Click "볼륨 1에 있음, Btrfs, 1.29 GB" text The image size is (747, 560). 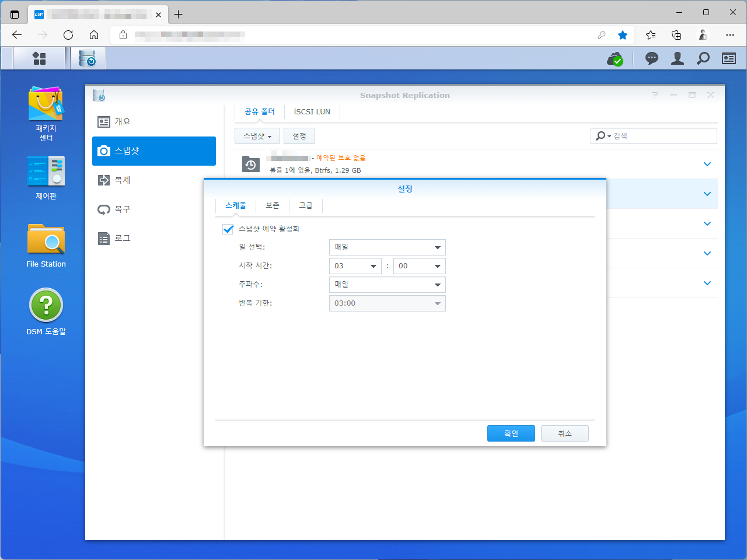click(x=315, y=170)
